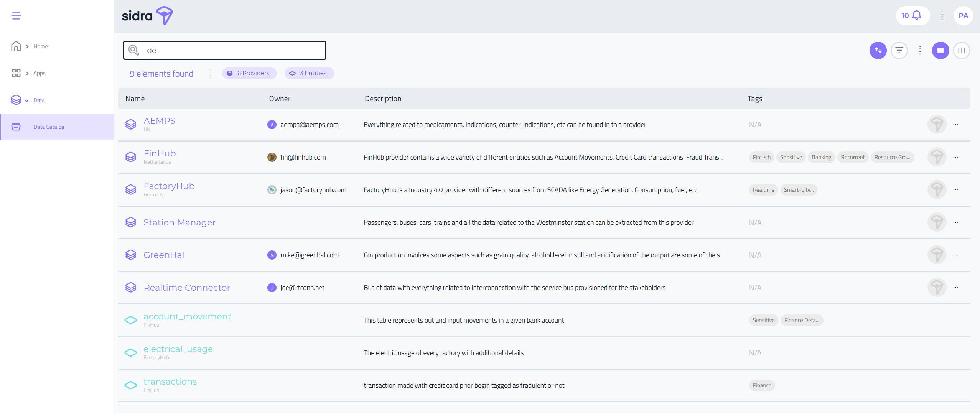Select Data Catalog in the sidebar
980x413 pixels.
49,127
